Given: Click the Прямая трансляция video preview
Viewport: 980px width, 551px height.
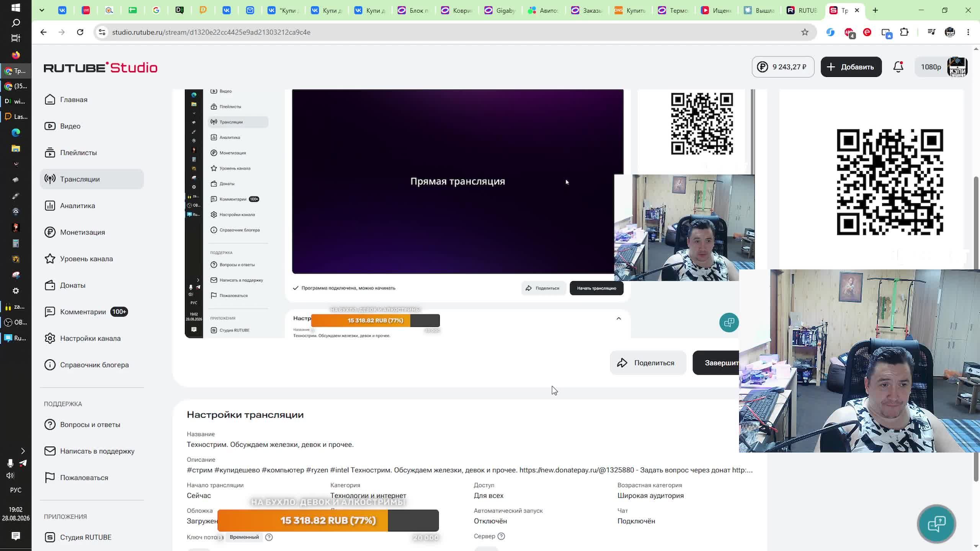Looking at the screenshot, I should tap(457, 181).
